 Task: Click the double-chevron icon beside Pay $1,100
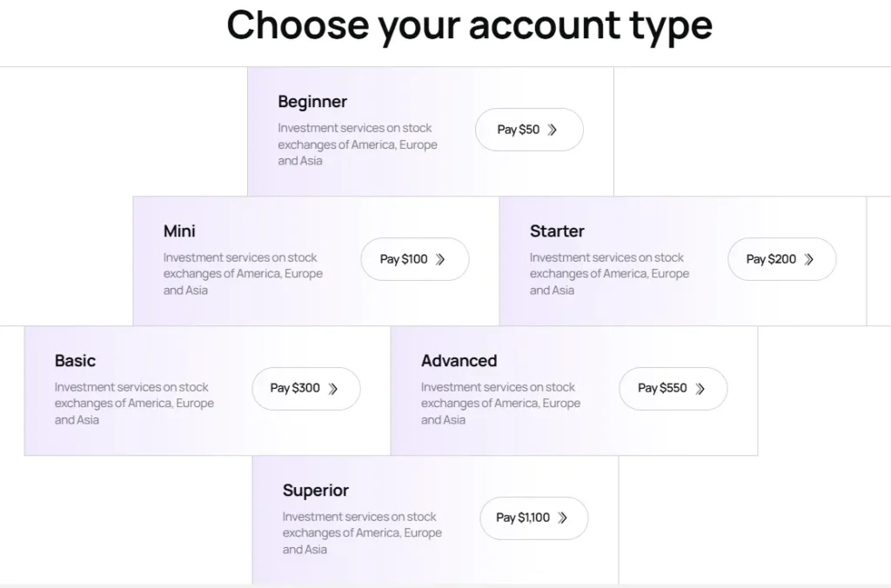tap(563, 518)
